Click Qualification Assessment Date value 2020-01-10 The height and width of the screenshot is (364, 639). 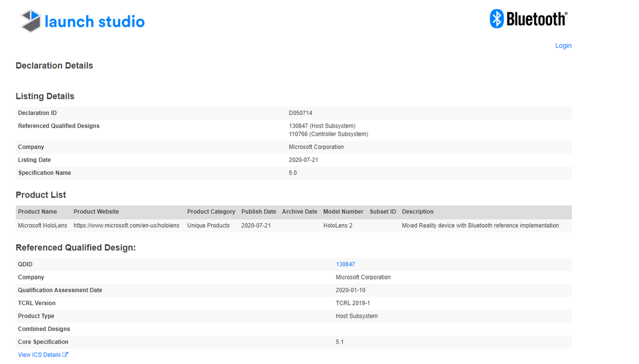[x=350, y=291]
